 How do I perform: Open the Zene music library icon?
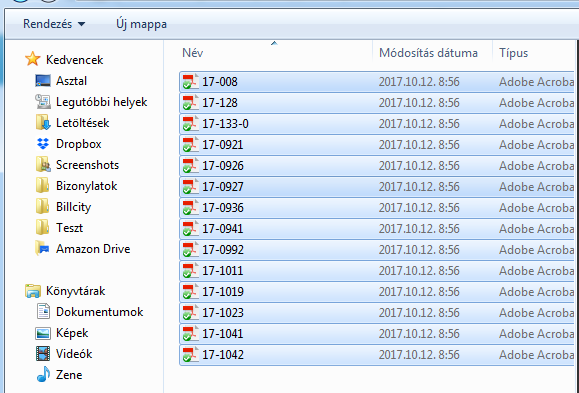tap(43, 375)
